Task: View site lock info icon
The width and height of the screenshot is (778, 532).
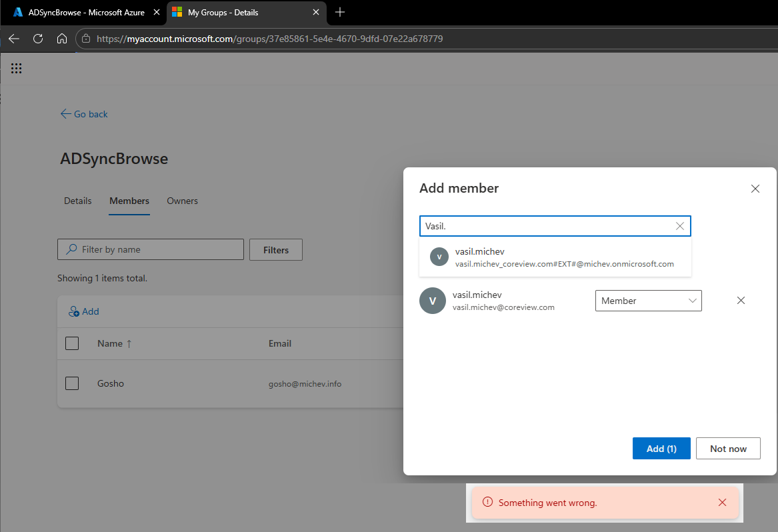Action: tap(86, 39)
